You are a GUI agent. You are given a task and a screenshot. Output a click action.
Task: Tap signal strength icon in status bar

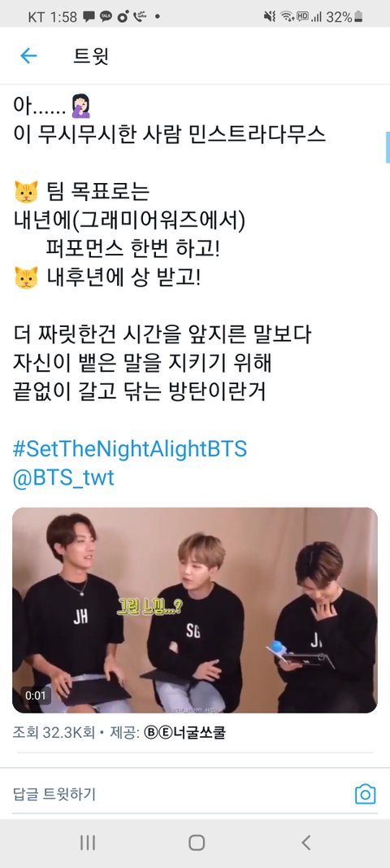click(316, 17)
